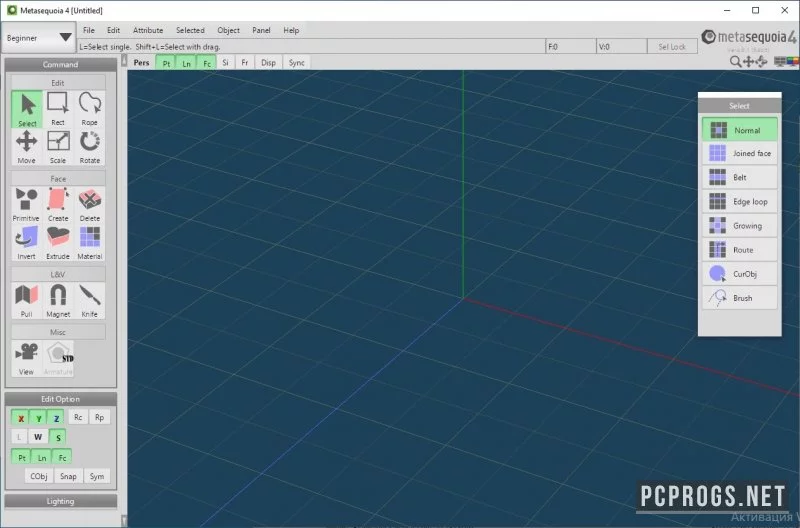Toggle Fc in Edit Option panel
Viewport: 800px width, 528px height.
tap(62, 457)
